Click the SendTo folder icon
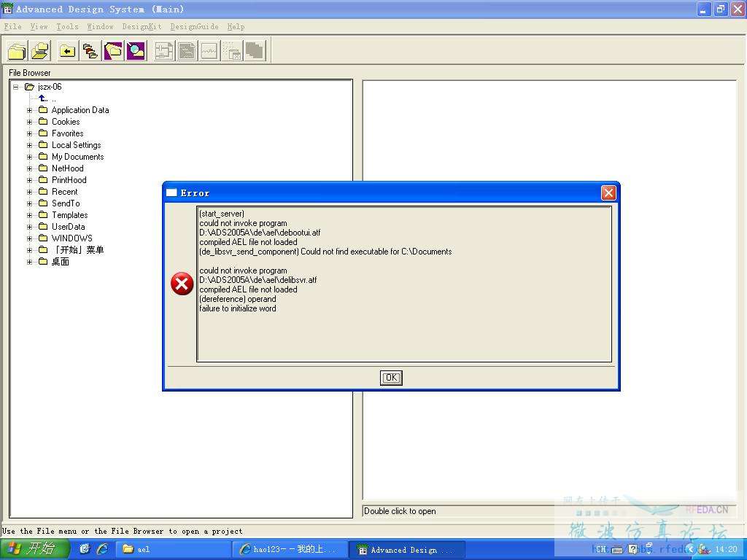 click(x=43, y=203)
